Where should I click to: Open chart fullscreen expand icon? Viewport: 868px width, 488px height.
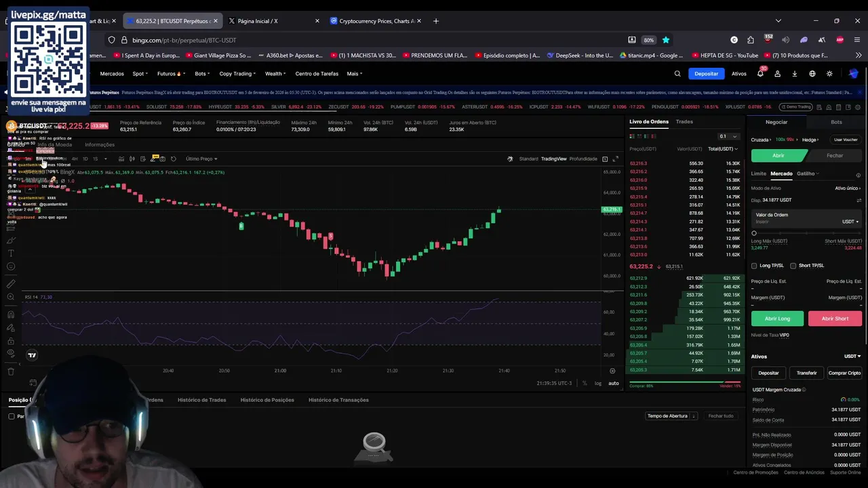pos(615,159)
